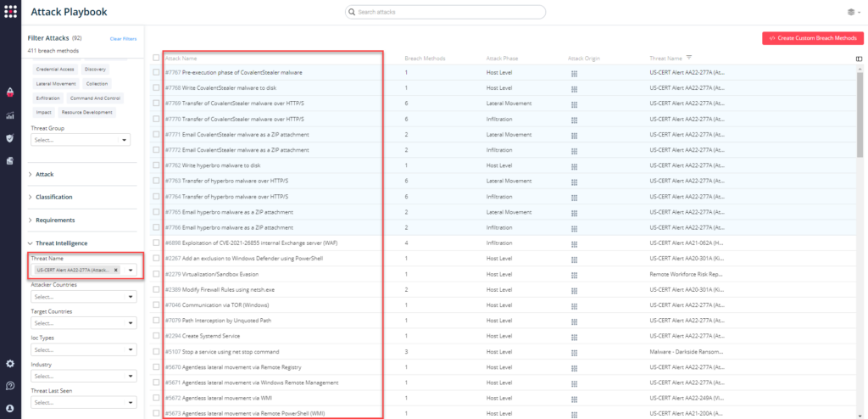Click the Search attacks input field

(445, 12)
